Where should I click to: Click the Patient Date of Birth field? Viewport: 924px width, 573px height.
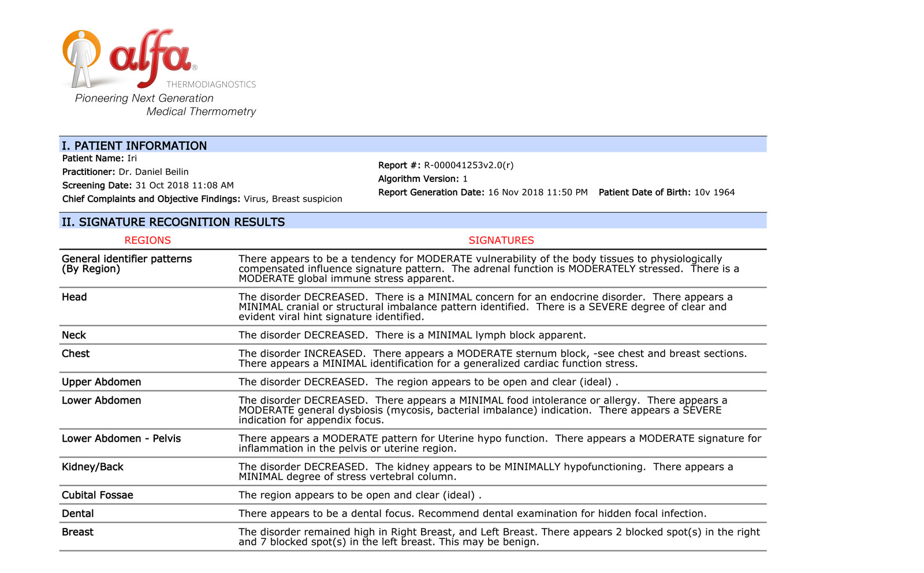[666, 192]
